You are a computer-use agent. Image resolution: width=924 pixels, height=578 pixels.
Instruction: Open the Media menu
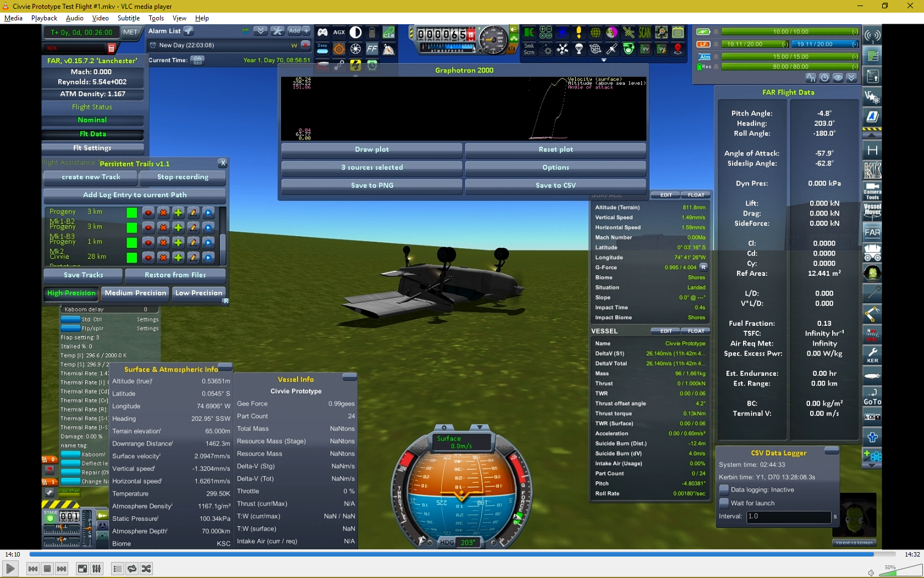(13, 18)
